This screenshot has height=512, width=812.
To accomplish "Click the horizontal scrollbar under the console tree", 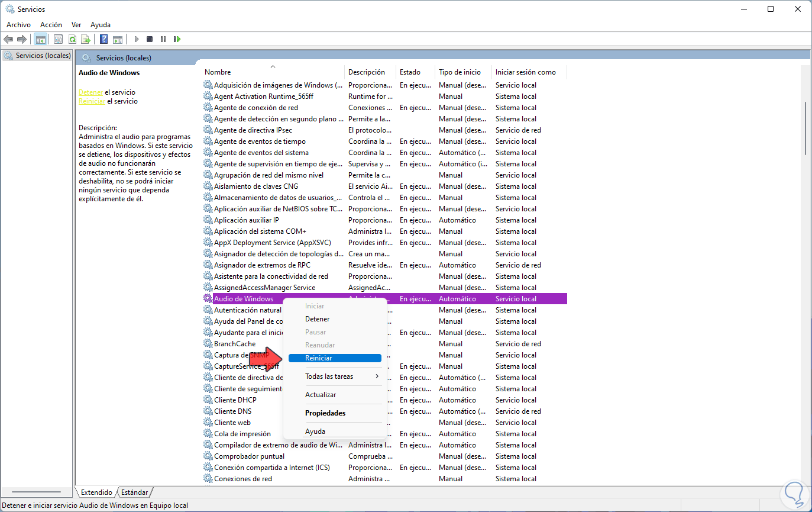I will pos(37,492).
